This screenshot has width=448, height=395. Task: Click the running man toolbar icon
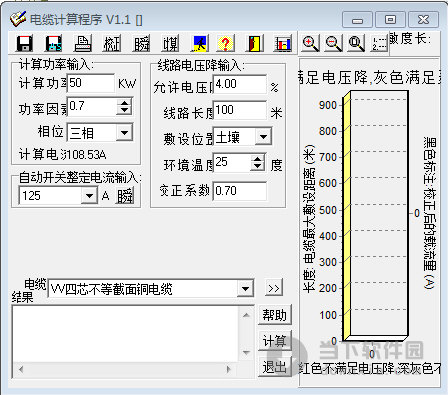pos(199,43)
